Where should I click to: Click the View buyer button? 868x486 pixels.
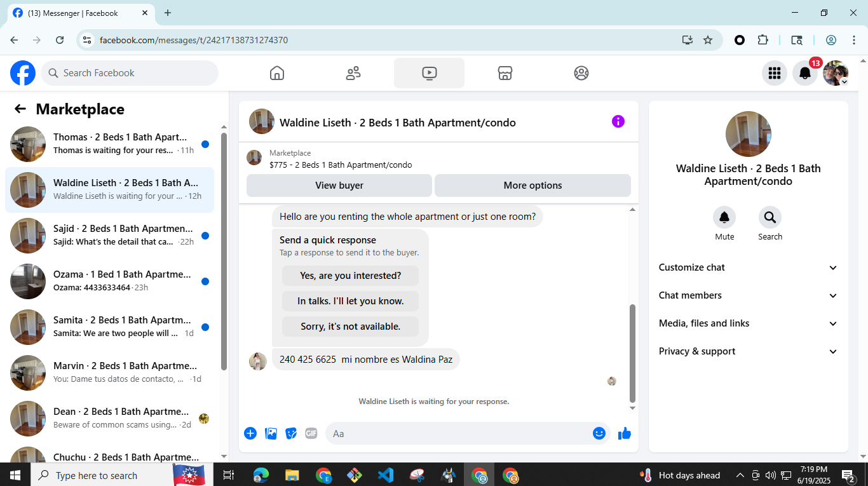[x=339, y=186]
